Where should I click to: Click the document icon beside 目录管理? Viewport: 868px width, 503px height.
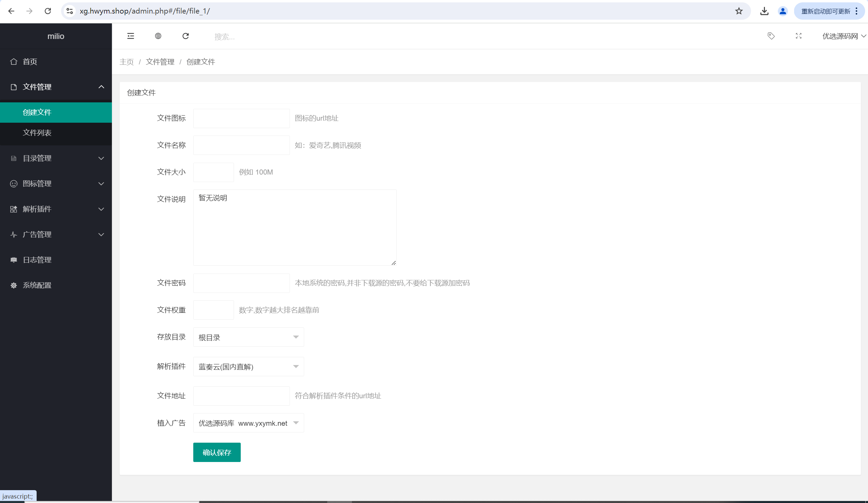point(14,158)
